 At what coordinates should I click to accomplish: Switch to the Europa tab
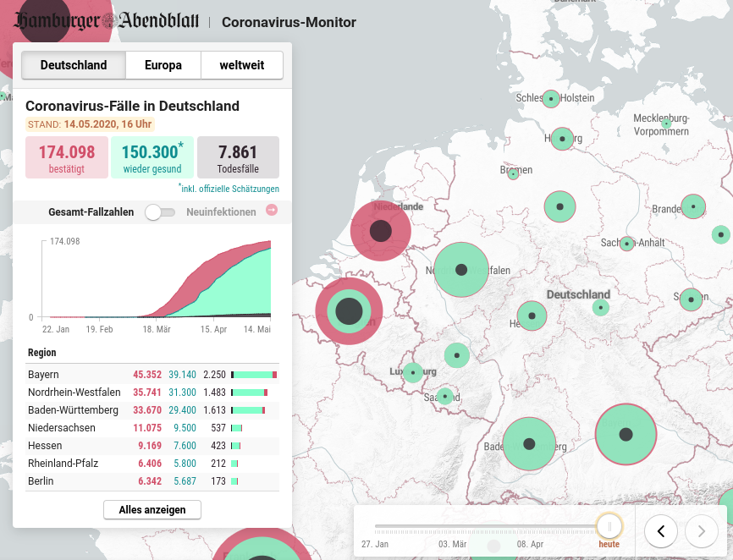click(163, 65)
